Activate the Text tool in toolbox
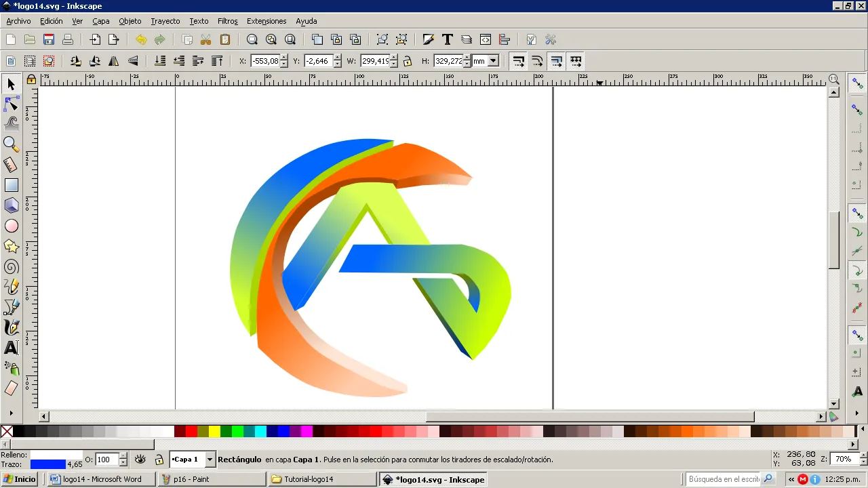 coord(12,348)
